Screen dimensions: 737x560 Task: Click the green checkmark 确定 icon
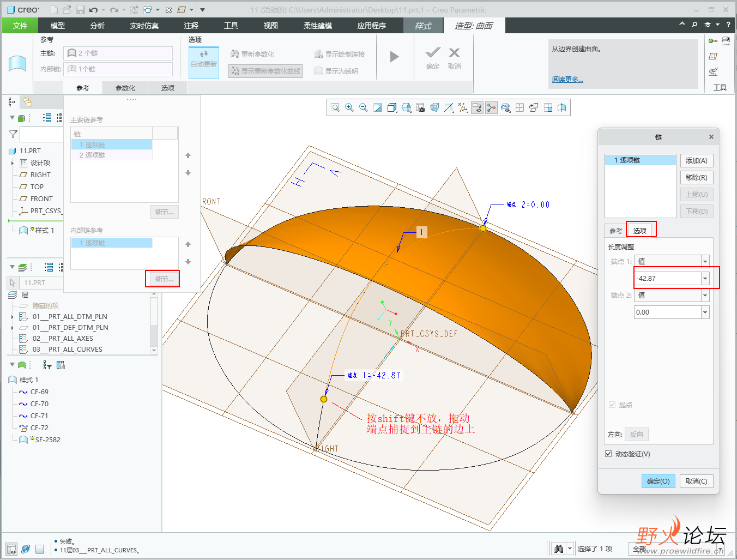433,52
